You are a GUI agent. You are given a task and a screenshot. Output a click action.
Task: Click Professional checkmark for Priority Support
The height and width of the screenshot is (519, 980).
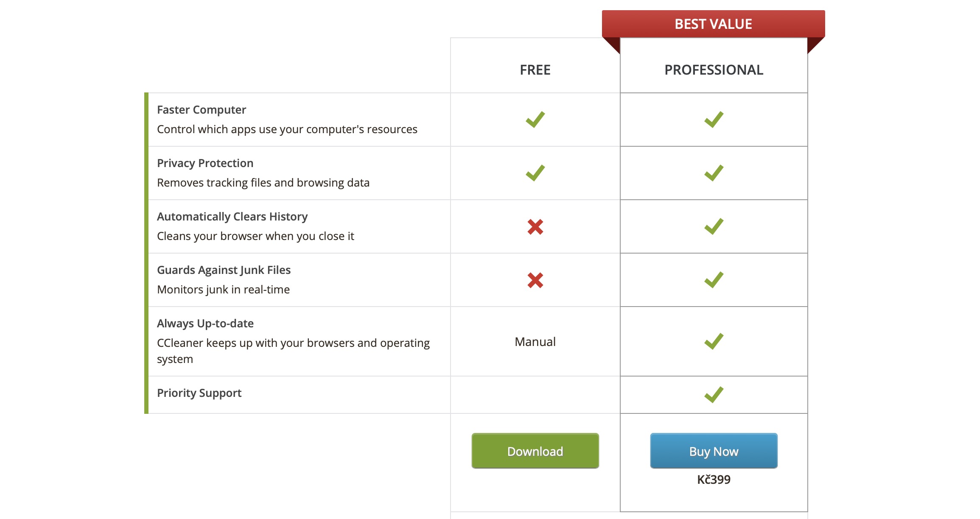pyautogui.click(x=714, y=395)
